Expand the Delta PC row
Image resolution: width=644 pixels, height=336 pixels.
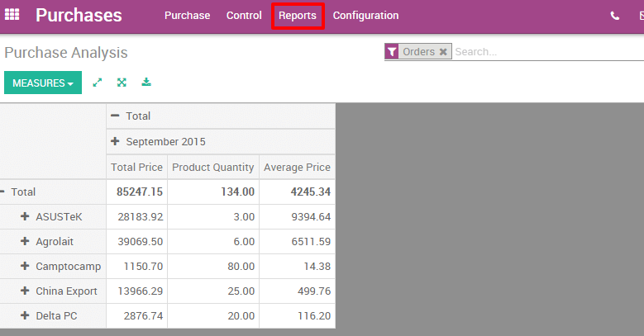click(x=26, y=315)
